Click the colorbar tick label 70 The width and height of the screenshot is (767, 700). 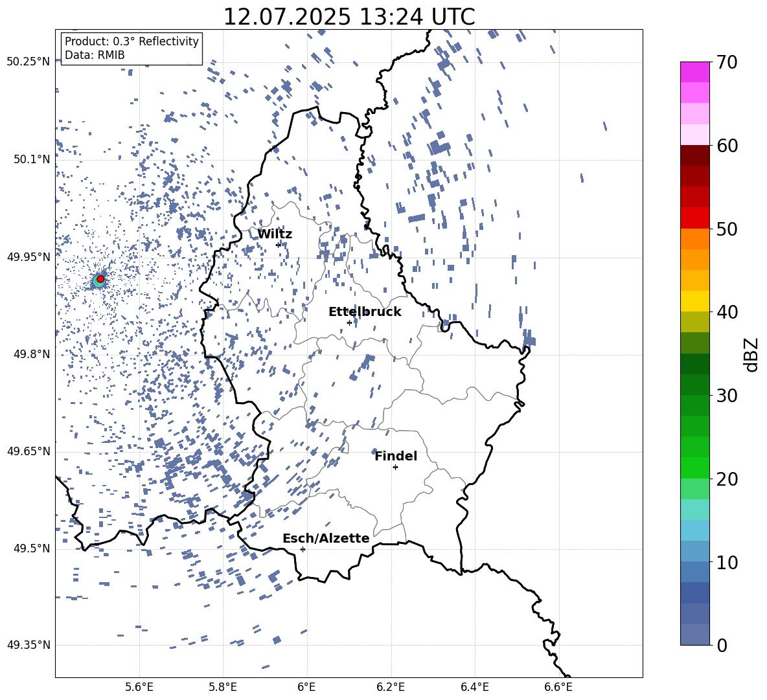tap(727, 62)
